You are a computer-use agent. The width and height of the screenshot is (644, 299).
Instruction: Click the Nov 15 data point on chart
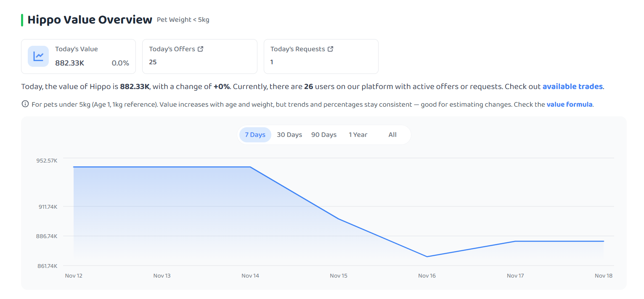[339, 219]
